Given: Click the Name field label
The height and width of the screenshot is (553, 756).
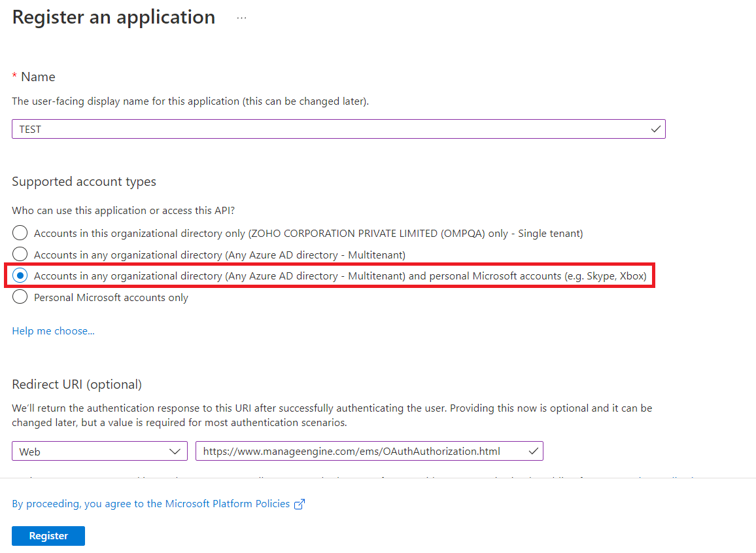Looking at the screenshot, I should pos(38,77).
